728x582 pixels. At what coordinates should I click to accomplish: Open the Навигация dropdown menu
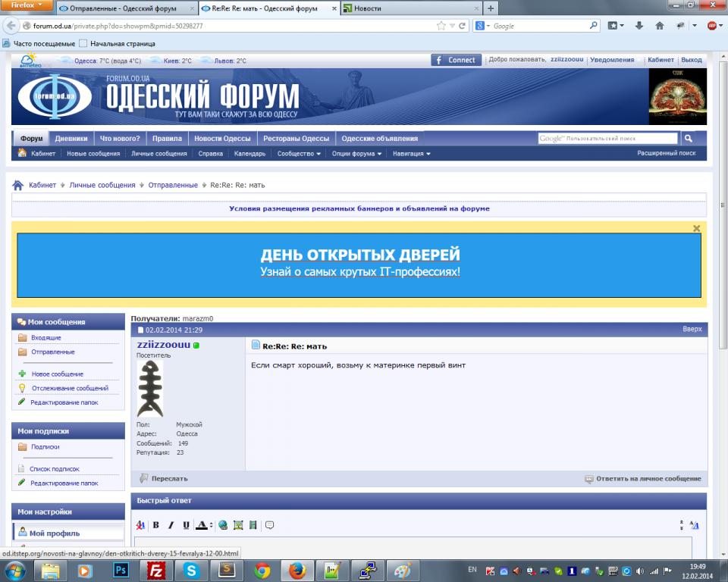pos(412,153)
